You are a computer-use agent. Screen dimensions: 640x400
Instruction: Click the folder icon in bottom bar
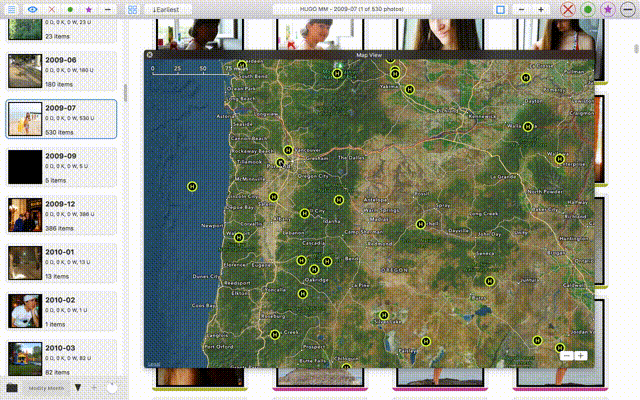(x=12, y=388)
